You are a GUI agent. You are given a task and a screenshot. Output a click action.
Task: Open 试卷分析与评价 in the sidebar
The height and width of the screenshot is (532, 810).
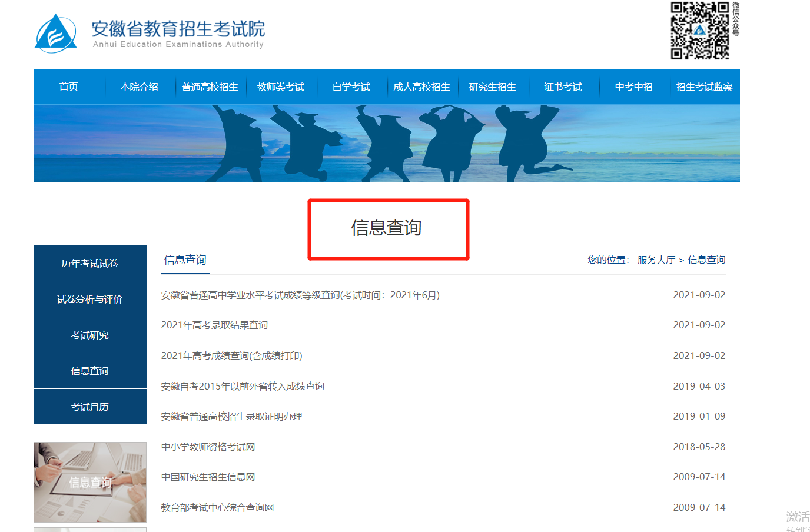(x=90, y=299)
